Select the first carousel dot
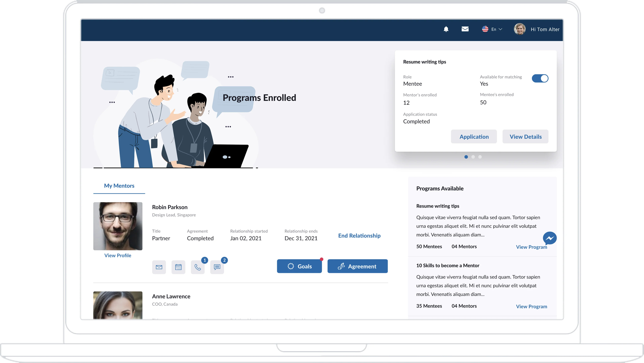 click(466, 157)
